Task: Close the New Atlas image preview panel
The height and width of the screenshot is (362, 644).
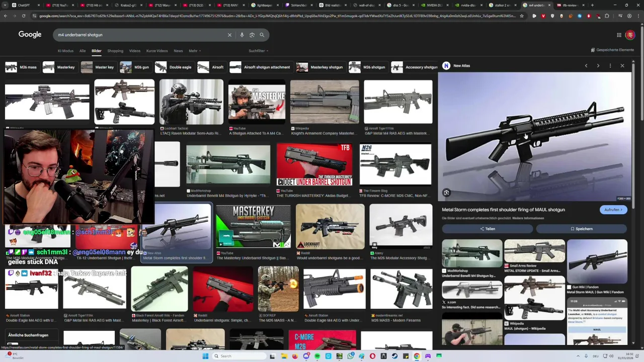Action: point(622,66)
